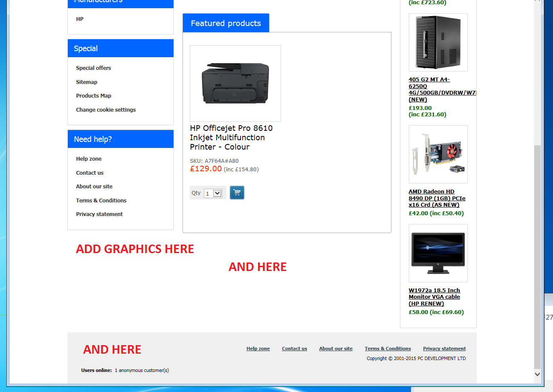553x392 pixels.
Task: Open the HP manufacturer link
Action: pos(80,19)
